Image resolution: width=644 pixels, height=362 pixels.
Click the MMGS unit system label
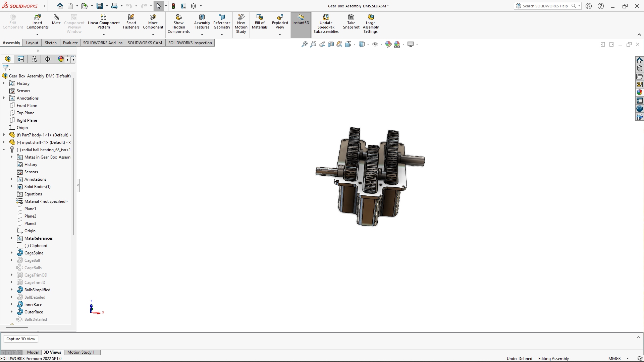614,359
